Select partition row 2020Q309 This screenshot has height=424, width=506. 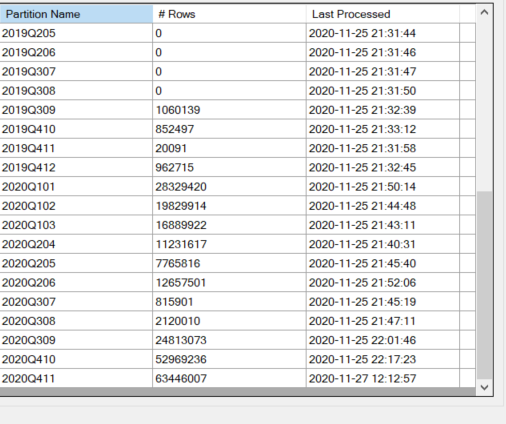pyautogui.click(x=238, y=340)
